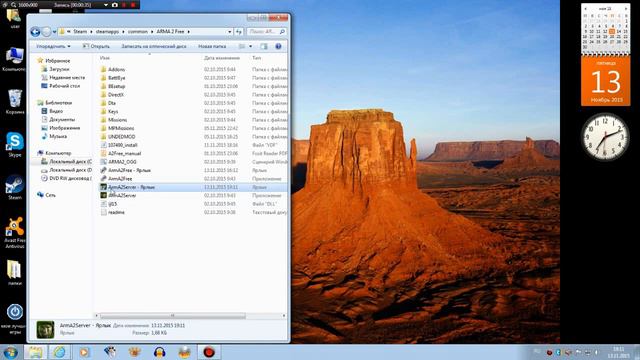Viewport: 640px width, 360px height.
Task: Select the ArmA2Free application without Ярлык in its name
Action: click(120, 179)
